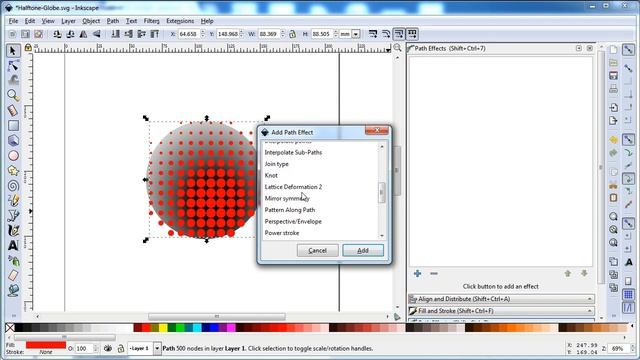Open the Extensions menu
640x360 pixels.
[180, 21]
